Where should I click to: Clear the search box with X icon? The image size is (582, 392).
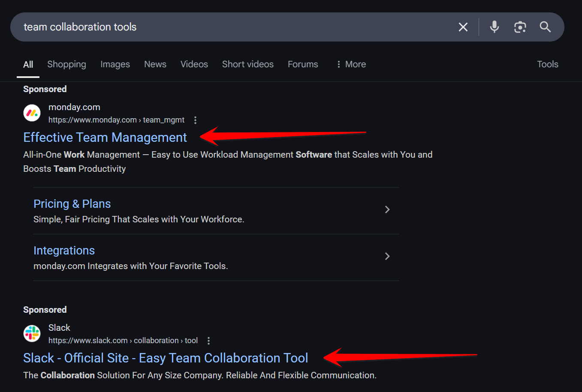tap(463, 27)
